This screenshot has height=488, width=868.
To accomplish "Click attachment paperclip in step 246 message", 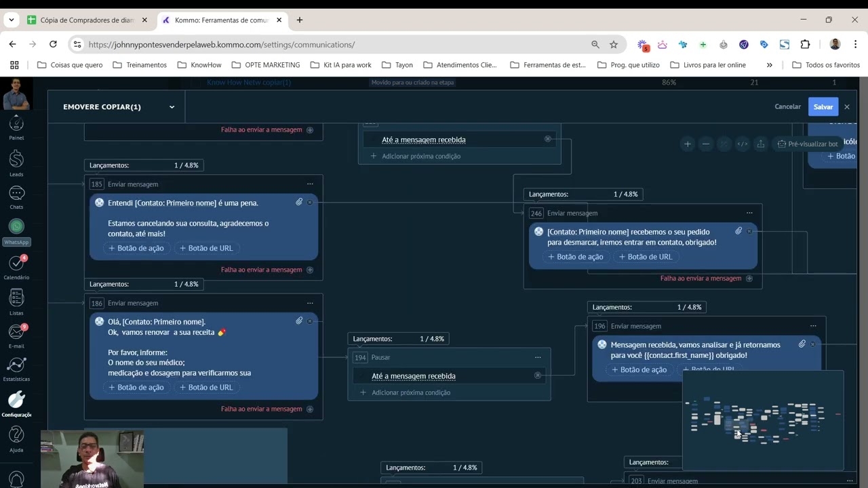I will (738, 231).
